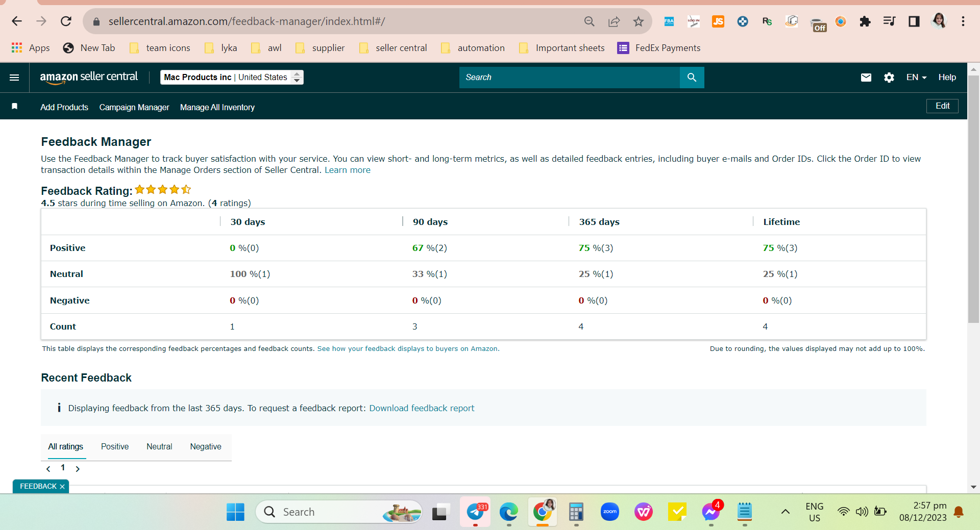Screen dimensions: 980x530
Task: Click the amazon seller central logo
Action: pyautogui.click(x=89, y=77)
